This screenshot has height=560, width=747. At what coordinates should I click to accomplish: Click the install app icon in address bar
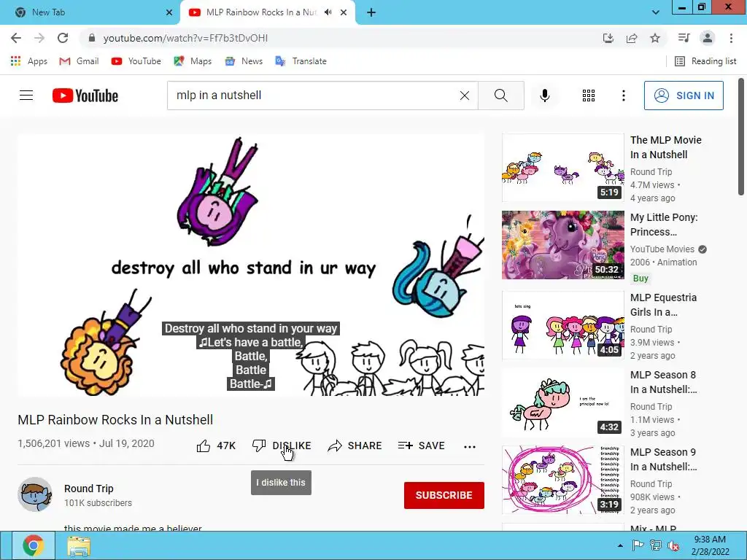pyautogui.click(x=608, y=38)
